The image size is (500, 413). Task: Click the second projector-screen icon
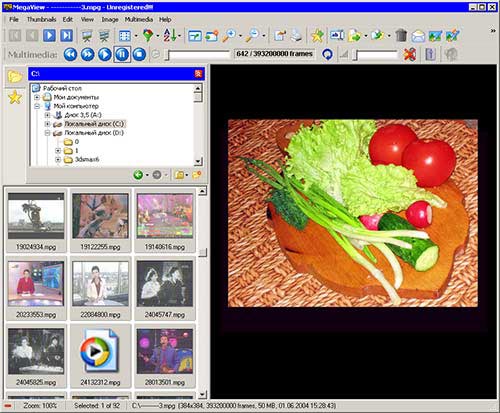pos(105,35)
